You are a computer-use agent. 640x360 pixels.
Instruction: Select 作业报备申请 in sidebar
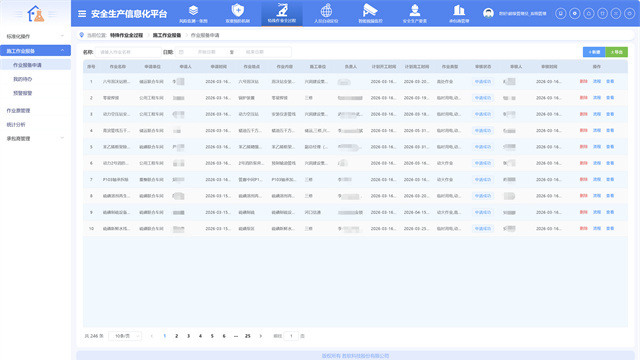[x=36, y=65]
